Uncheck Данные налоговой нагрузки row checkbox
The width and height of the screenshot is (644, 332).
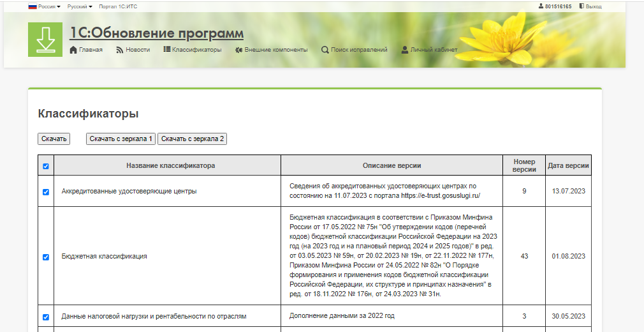click(45, 317)
